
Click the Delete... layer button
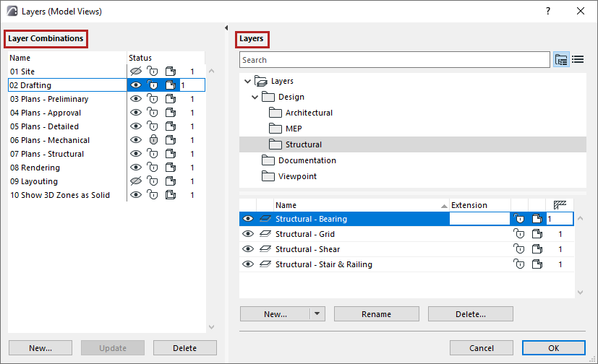470,314
